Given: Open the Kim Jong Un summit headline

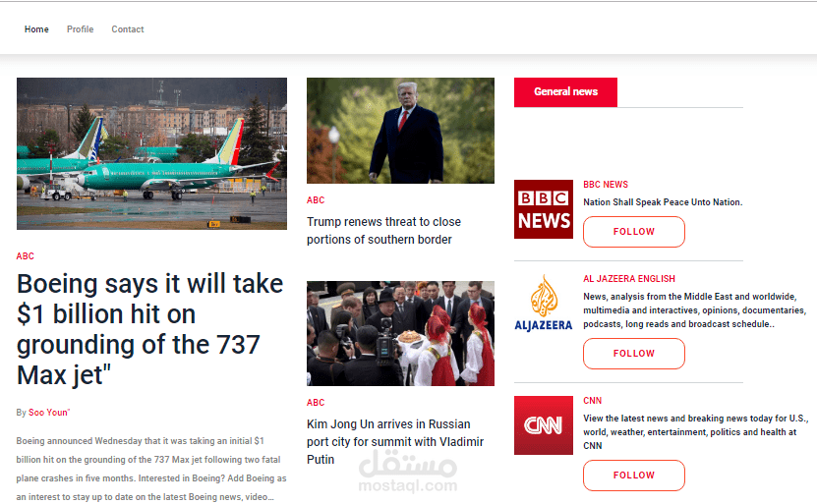Looking at the screenshot, I should pos(395,442).
